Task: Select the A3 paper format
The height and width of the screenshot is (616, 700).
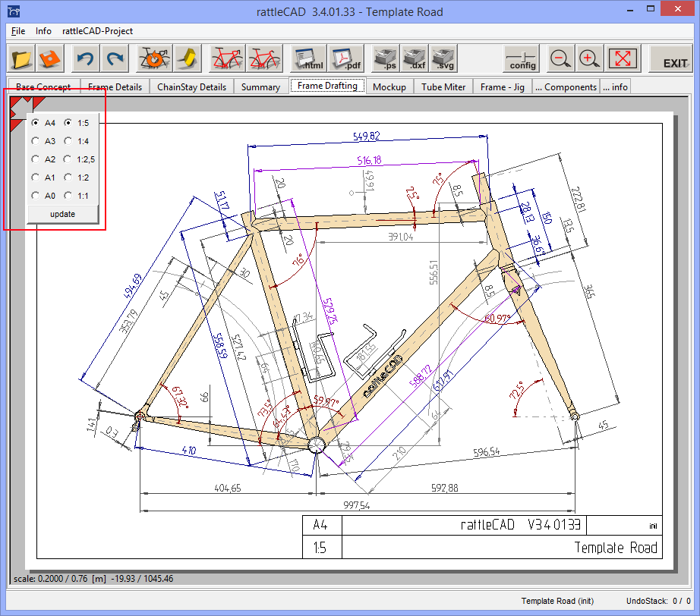Action: [44, 141]
